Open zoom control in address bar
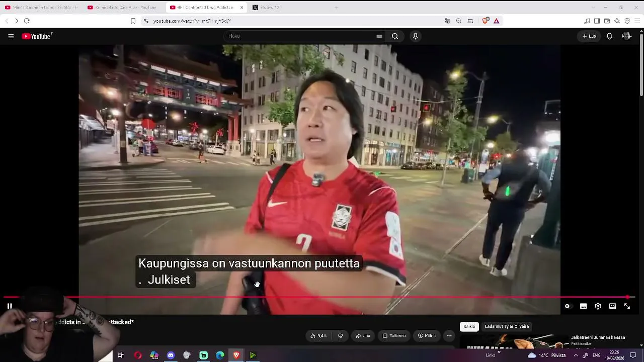The image size is (644, 362). (459, 21)
